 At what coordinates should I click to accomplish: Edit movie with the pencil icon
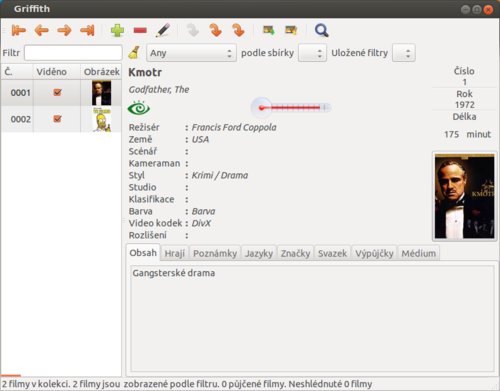pyautogui.click(x=163, y=31)
